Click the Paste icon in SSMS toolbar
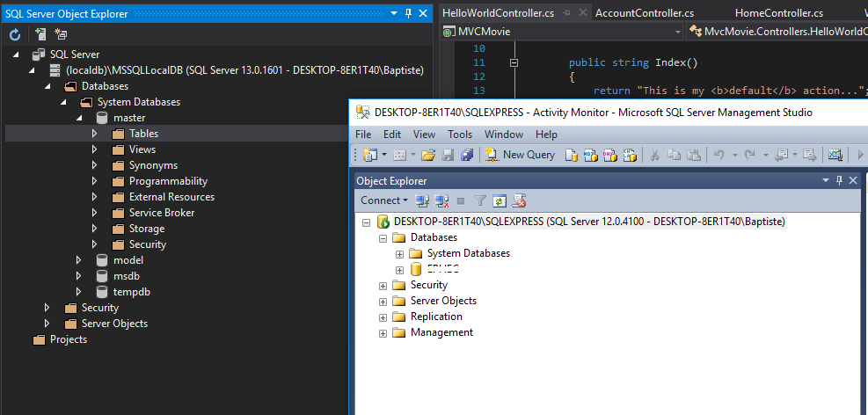The height and width of the screenshot is (415, 868). 693,155
